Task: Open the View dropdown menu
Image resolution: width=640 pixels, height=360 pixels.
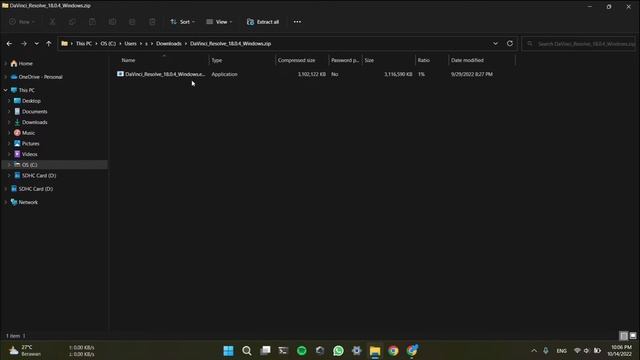Action: point(219,22)
